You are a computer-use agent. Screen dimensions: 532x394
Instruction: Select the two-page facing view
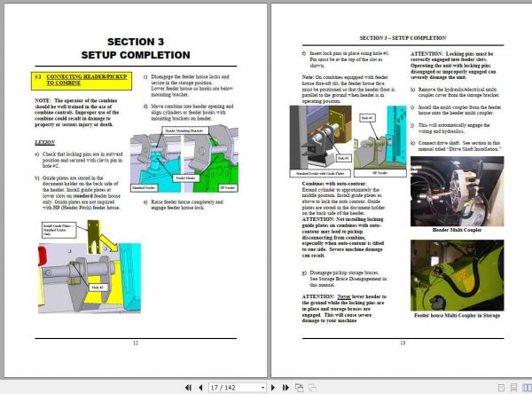[x=528, y=388]
